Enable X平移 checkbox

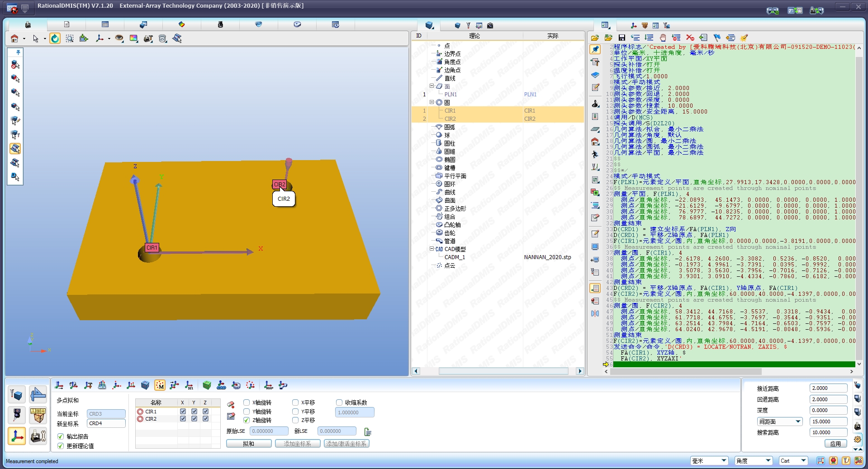click(x=295, y=403)
